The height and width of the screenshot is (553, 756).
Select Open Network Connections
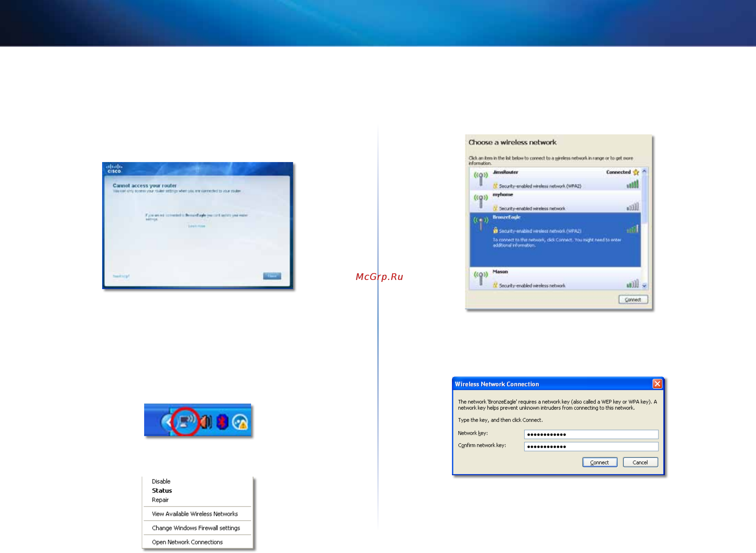coord(187,542)
